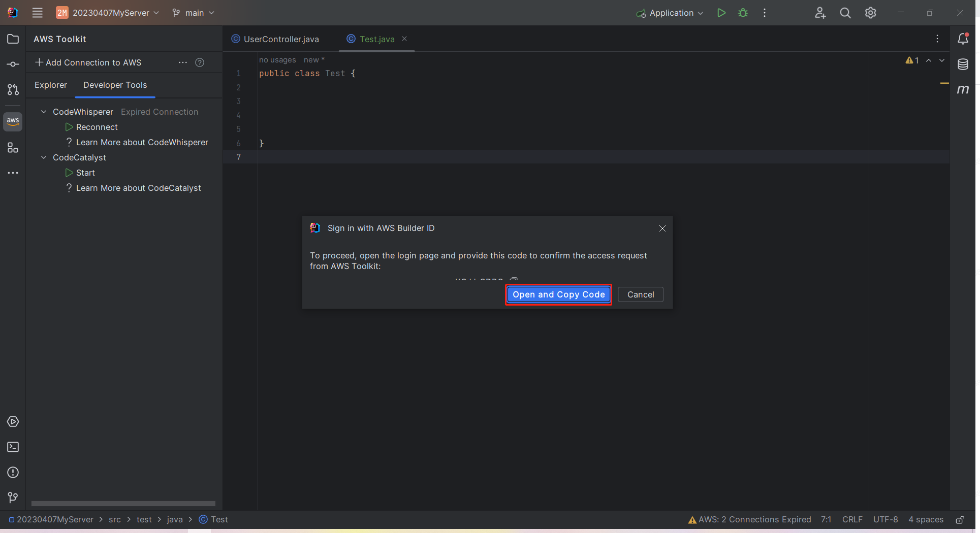Open the AWS Toolkit sidebar icon

[x=13, y=121]
